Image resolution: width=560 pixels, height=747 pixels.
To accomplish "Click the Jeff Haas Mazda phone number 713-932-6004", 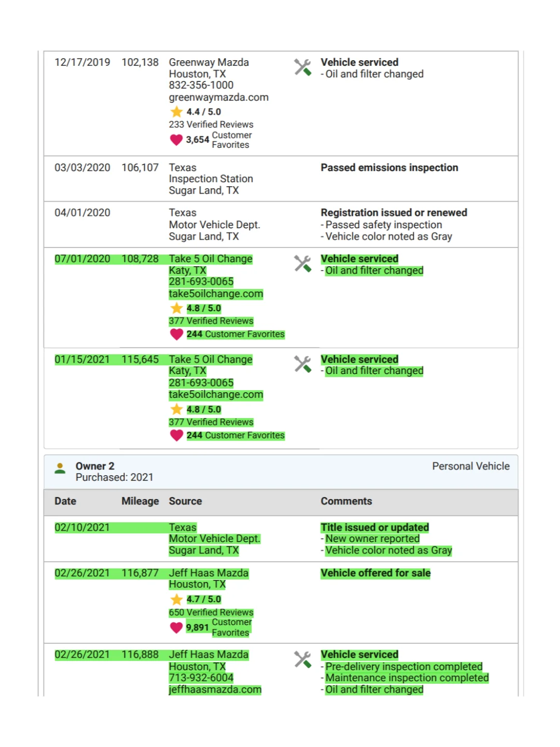I will click(201, 677).
